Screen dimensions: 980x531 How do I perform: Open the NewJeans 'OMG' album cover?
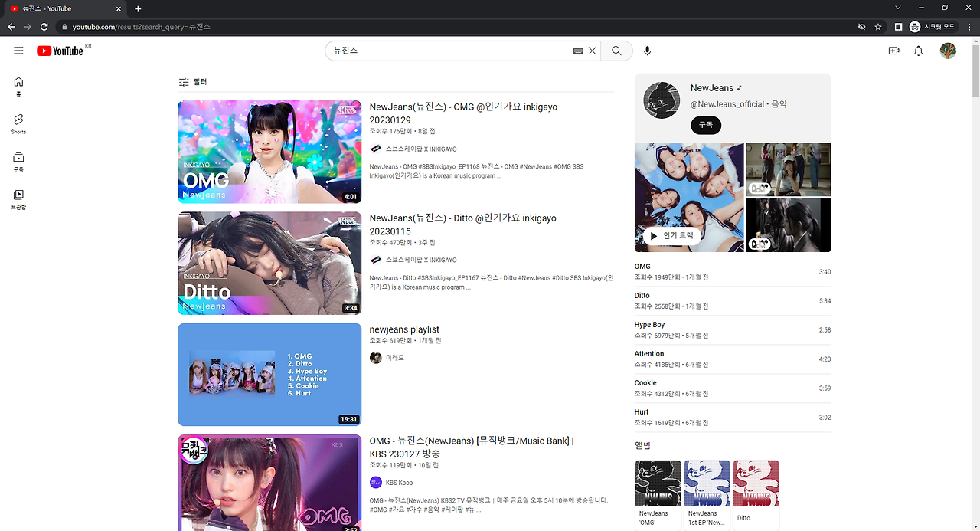point(658,483)
